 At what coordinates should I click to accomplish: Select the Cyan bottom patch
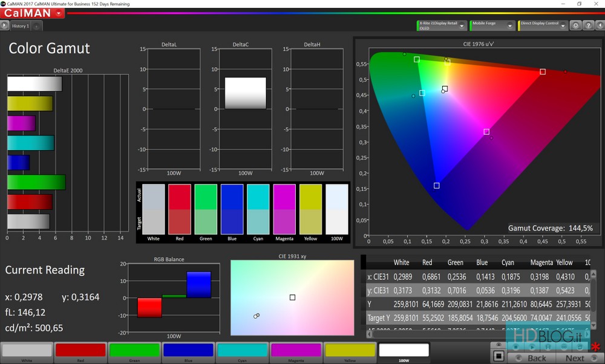[x=243, y=353]
